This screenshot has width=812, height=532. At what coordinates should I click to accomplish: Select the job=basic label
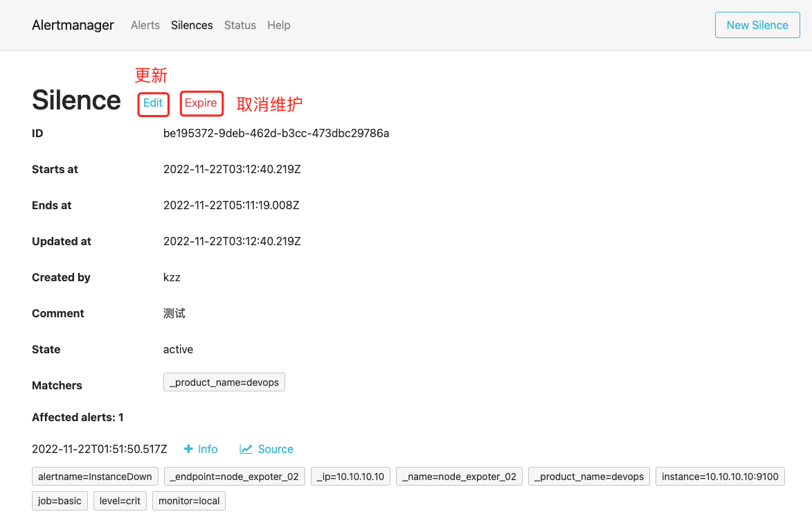pyautogui.click(x=60, y=501)
